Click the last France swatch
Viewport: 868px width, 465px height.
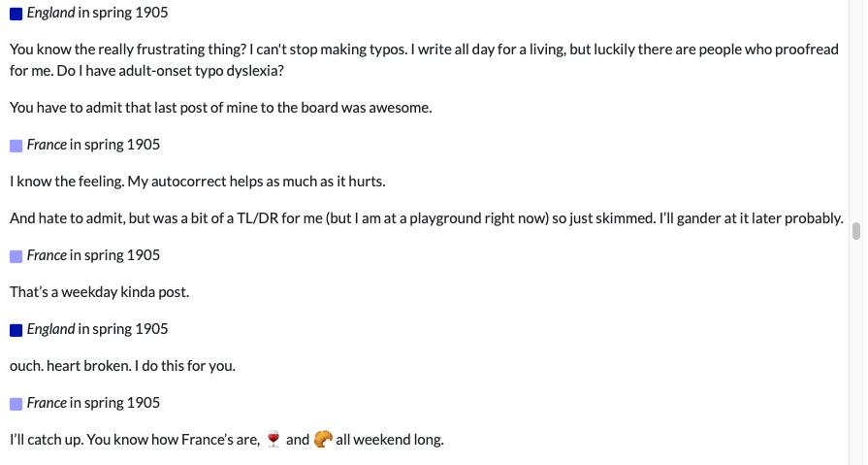[x=16, y=404]
